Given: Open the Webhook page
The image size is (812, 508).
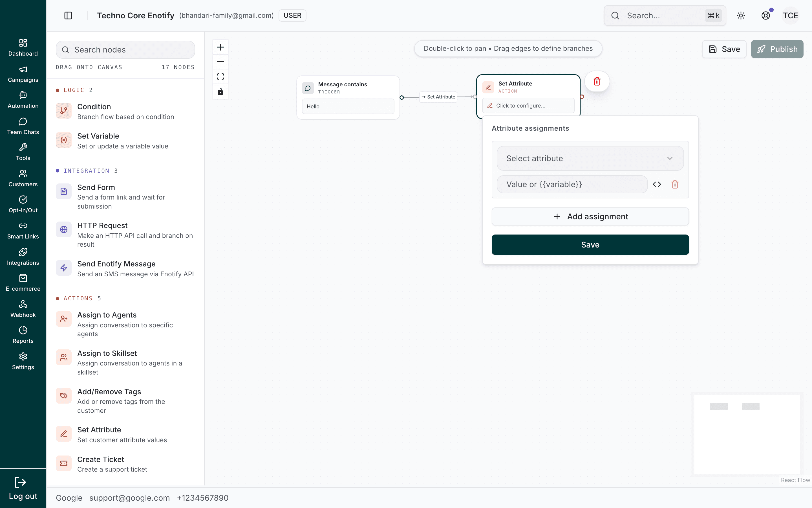Looking at the screenshot, I should tap(23, 309).
